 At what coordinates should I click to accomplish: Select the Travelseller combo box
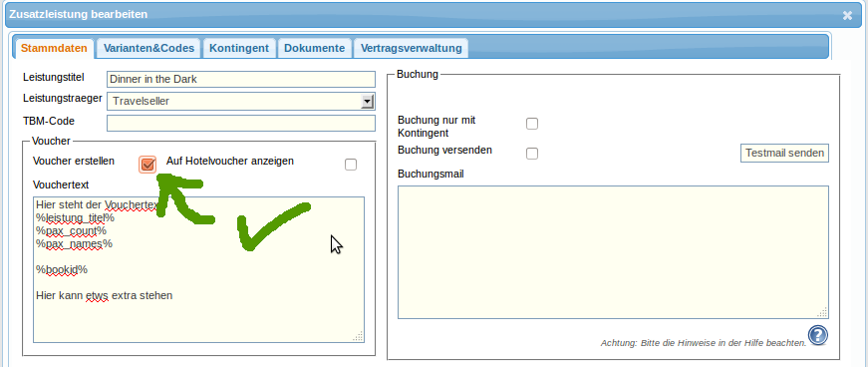241,101
